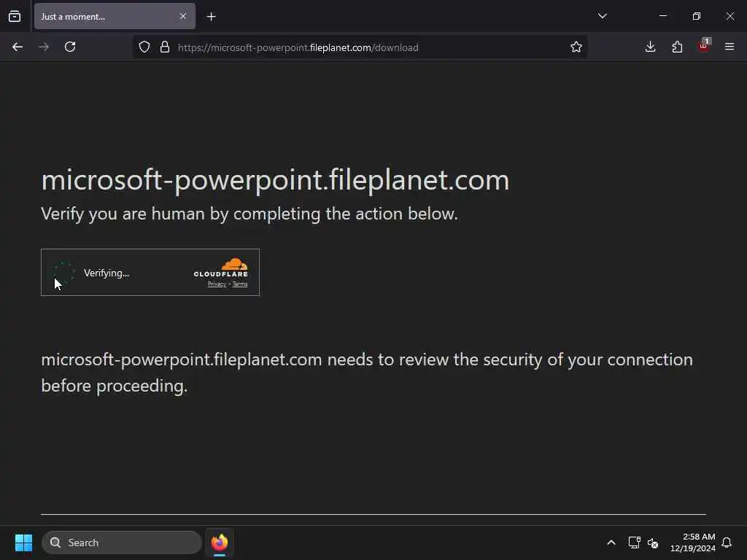Viewport: 747px width, 560px height.
Task: Open the uBlock Origin extension icon
Action: point(704,46)
